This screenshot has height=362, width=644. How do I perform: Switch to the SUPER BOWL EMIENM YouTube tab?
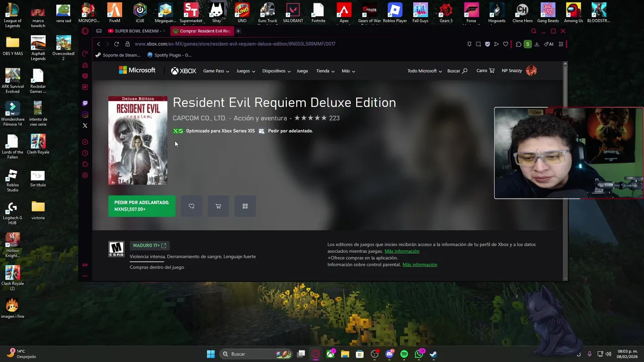(136, 31)
